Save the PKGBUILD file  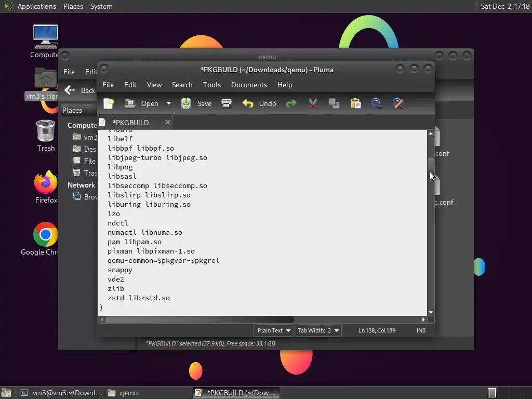[x=196, y=103]
